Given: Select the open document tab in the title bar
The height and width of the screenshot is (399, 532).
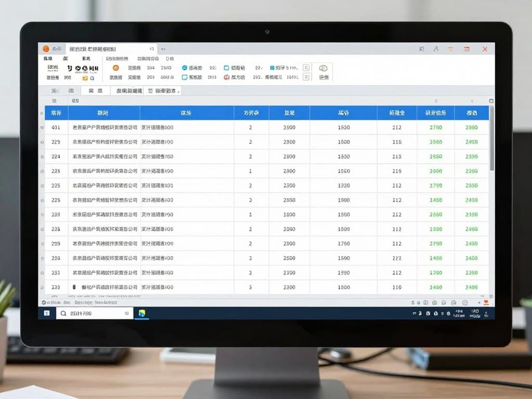Looking at the screenshot, I should (111, 49).
